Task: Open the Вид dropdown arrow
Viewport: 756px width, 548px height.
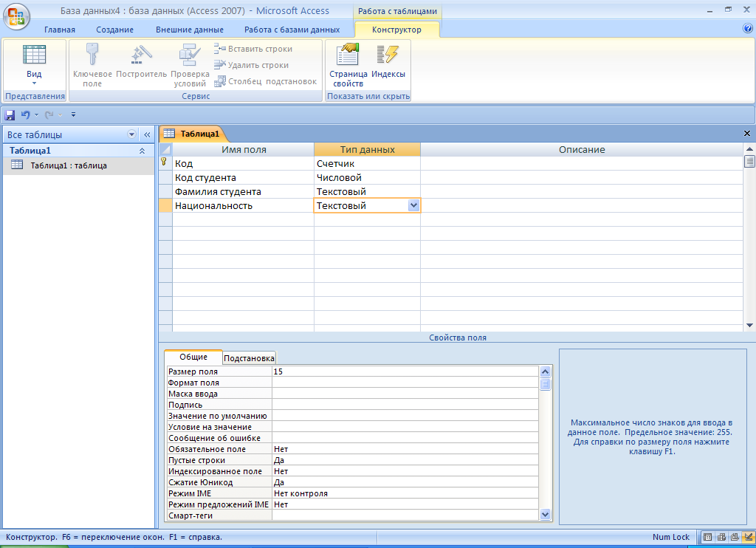Action: point(34,83)
